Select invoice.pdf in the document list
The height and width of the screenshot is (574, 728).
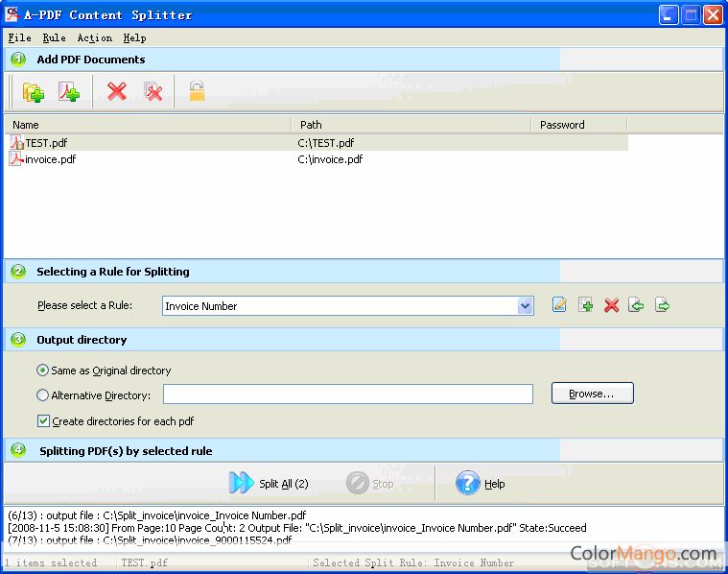click(x=50, y=159)
